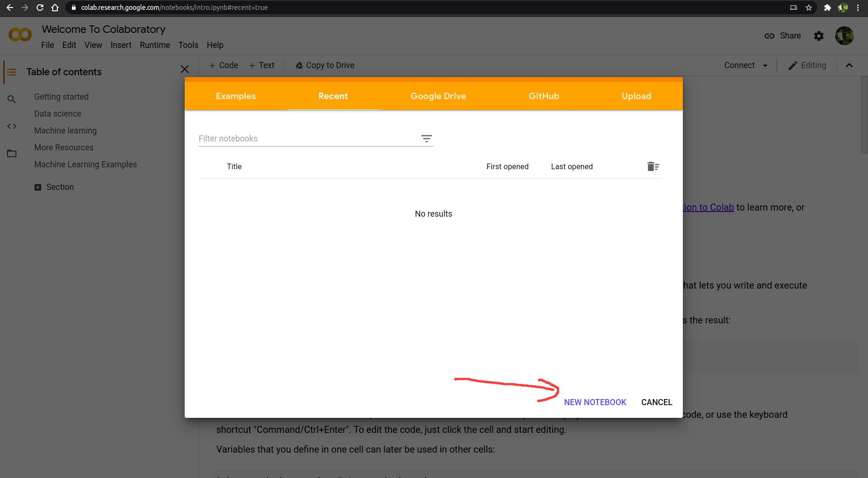
Task: Switch to the Examples tab
Action: [236, 96]
